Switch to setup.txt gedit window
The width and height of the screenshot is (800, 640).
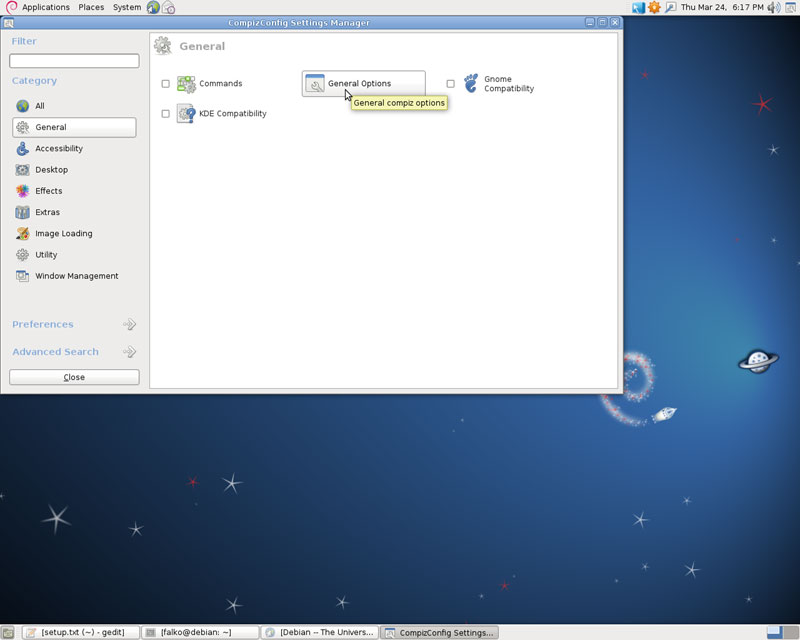coord(81,632)
